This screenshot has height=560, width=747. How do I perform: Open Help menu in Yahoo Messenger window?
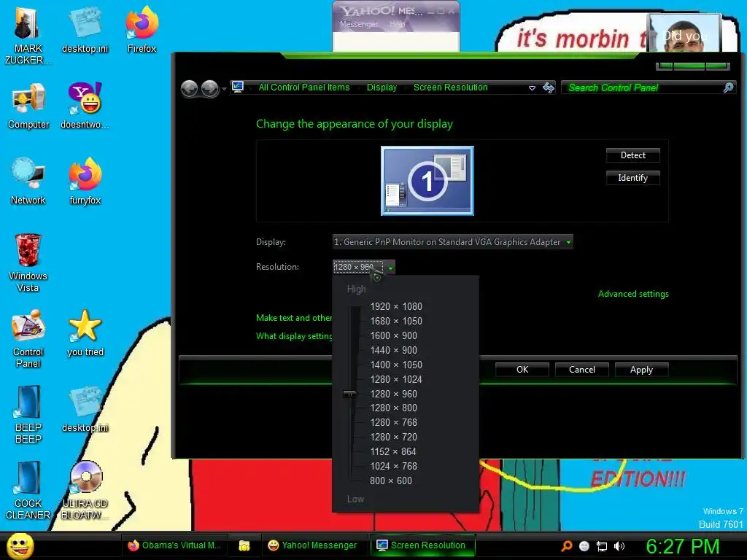pyautogui.click(x=397, y=24)
